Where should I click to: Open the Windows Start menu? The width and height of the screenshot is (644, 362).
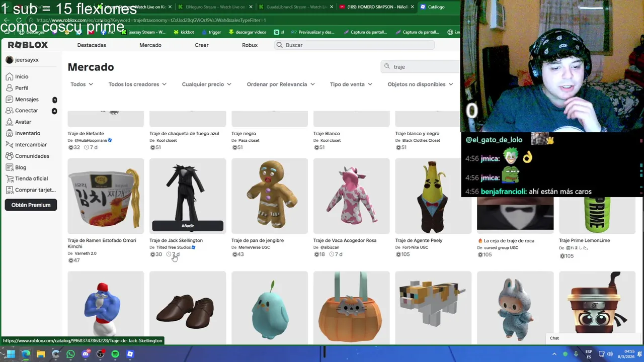[11, 354]
